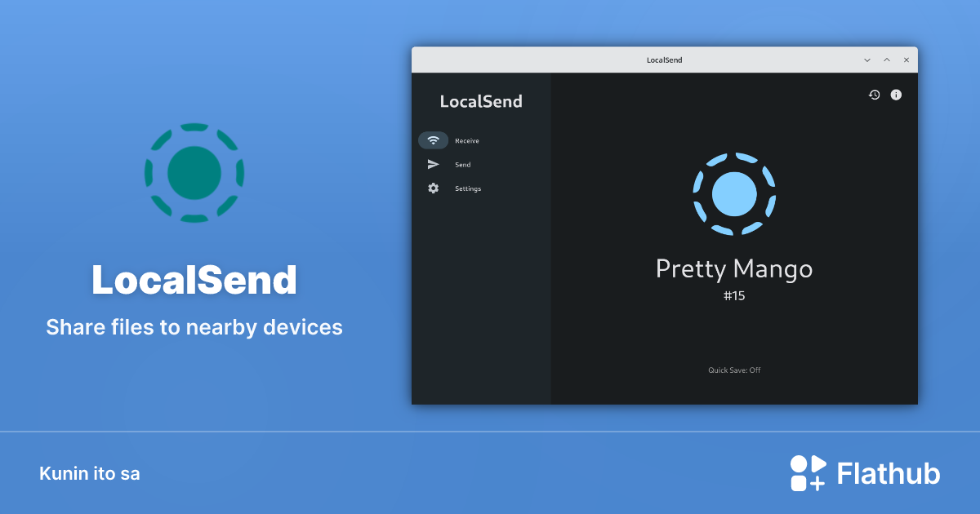Click the green LocalSend logo artwork
The width and height of the screenshot is (980, 514).
(194, 172)
